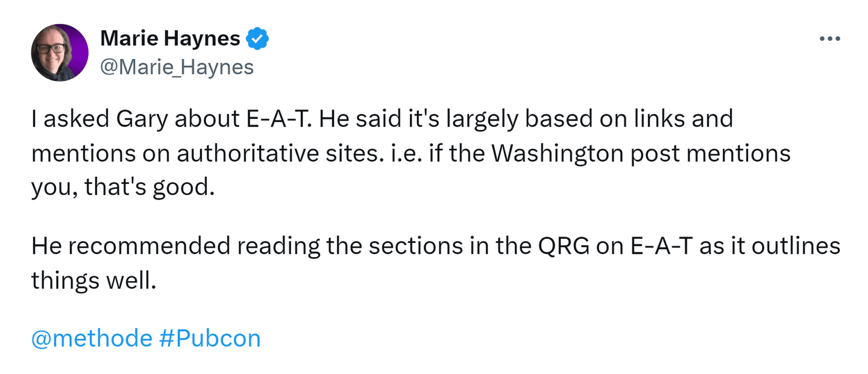Follow the @methode mention link
The height and width of the screenshot is (374, 868).
(92, 338)
